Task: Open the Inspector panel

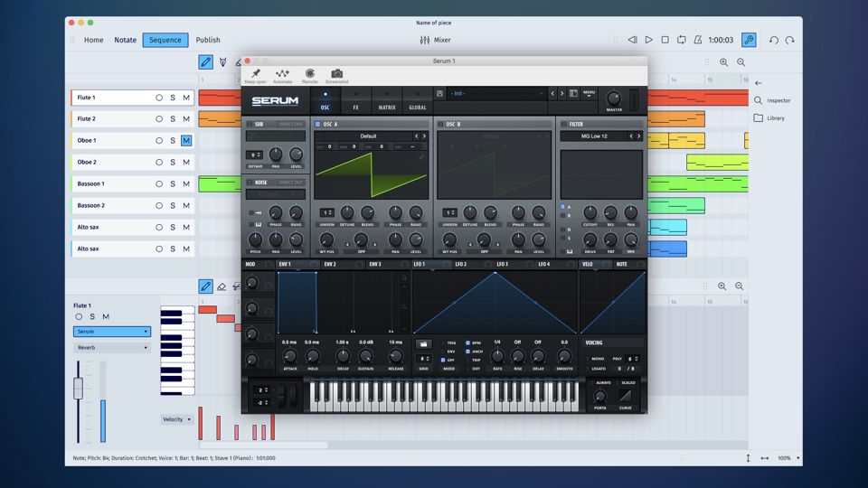Action: [x=773, y=100]
